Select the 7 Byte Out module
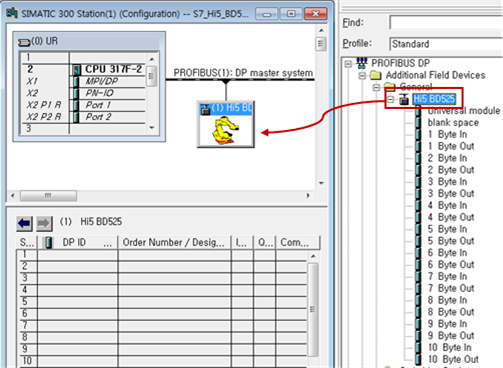503x368 pixels. point(451,288)
